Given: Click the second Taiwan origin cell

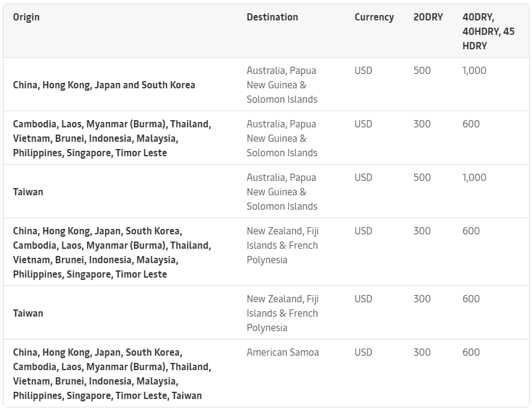Looking at the screenshot, I should 28,313.
